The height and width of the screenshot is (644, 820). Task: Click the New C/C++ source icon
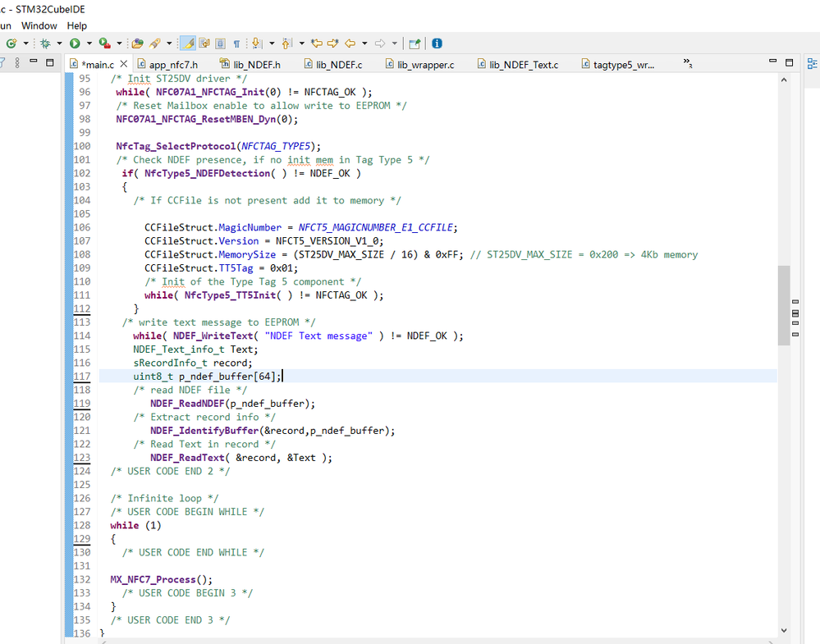point(11,43)
